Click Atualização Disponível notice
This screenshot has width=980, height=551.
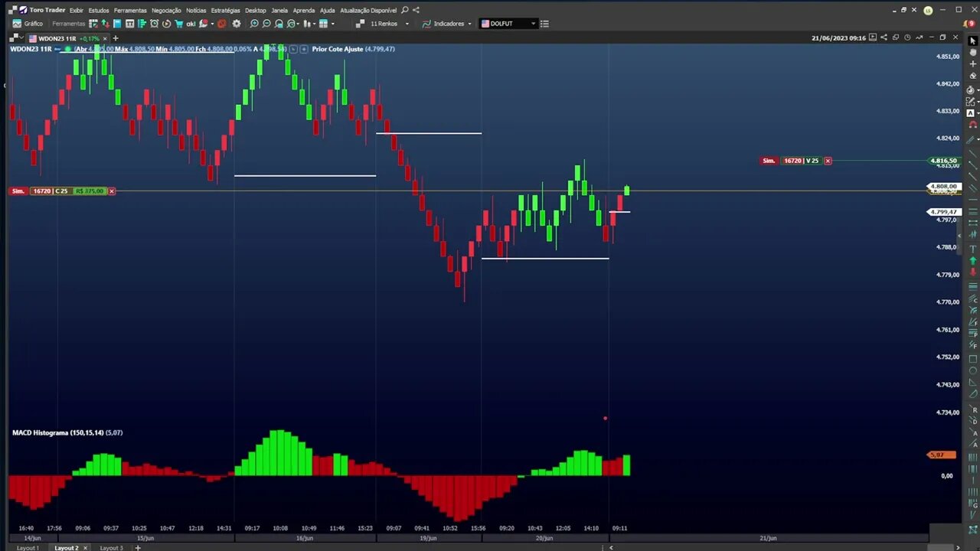click(x=369, y=10)
